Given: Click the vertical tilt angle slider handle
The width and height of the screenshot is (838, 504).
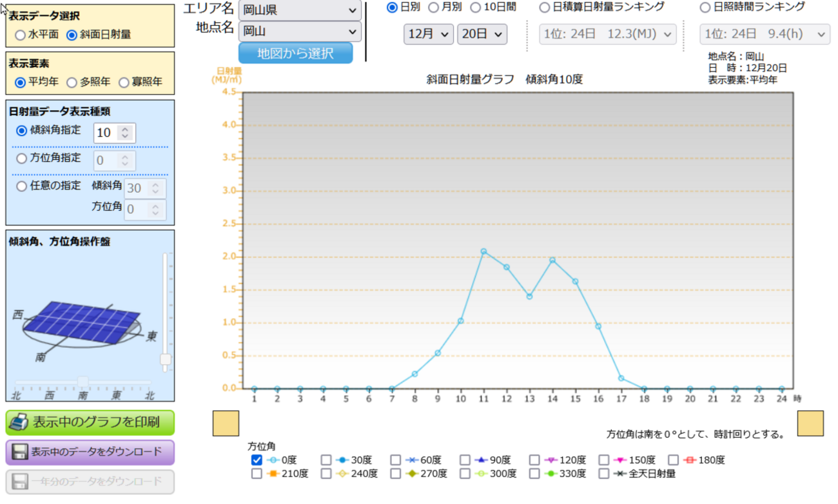Looking at the screenshot, I should [x=166, y=359].
